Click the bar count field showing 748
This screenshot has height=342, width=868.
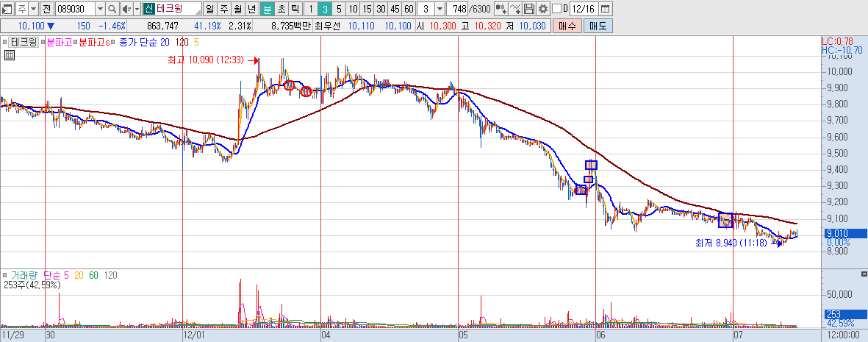coord(459,9)
